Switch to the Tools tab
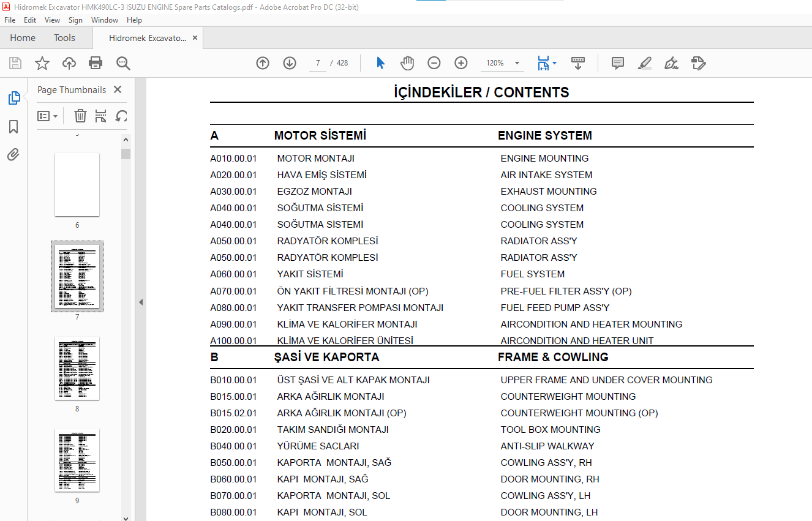The width and height of the screenshot is (812, 521). 64,37
